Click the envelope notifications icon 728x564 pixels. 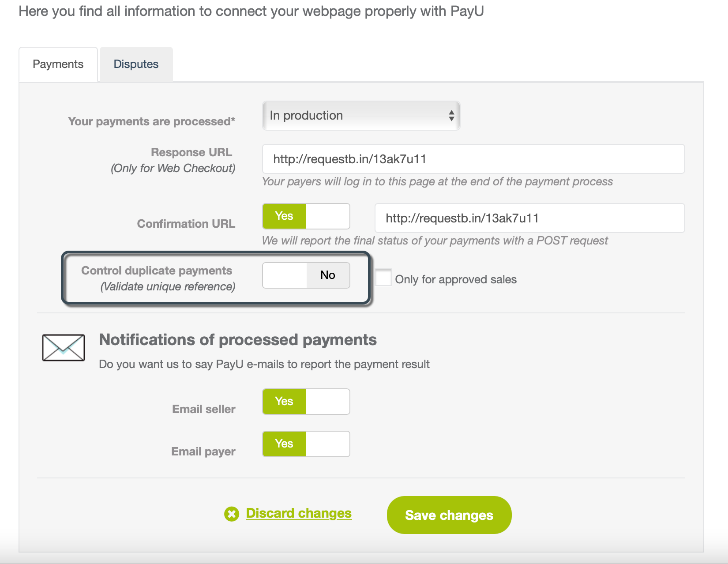[x=64, y=348]
